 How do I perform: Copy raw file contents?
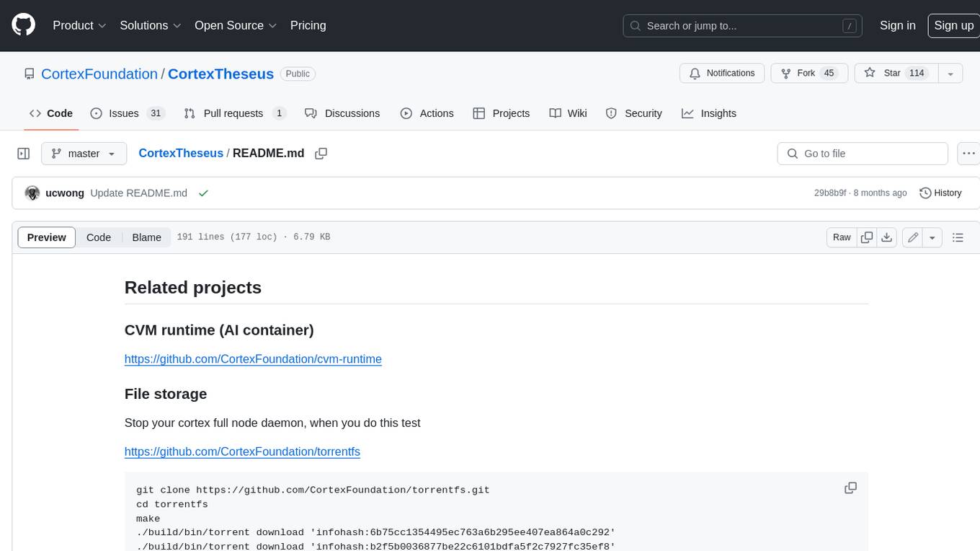[x=867, y=237]
